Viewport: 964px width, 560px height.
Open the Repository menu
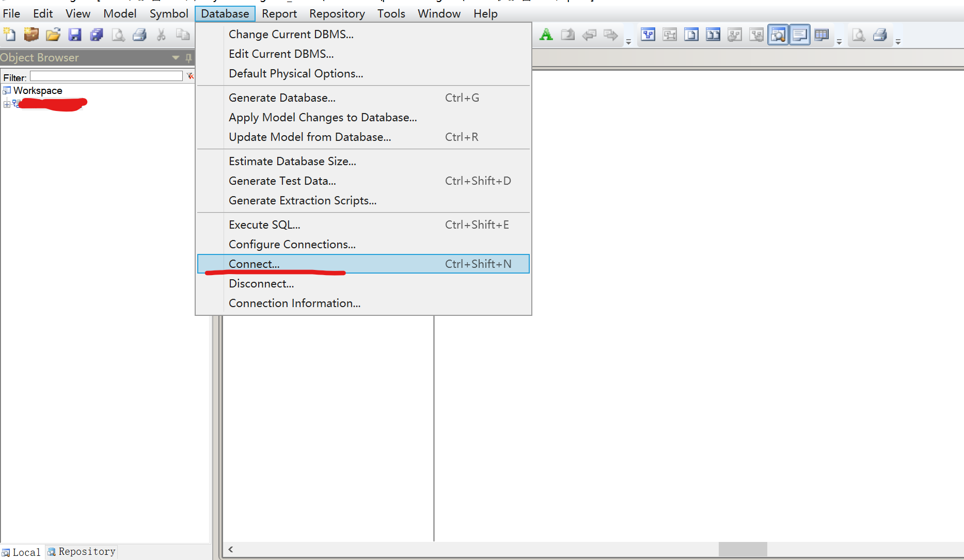point(337,14)
